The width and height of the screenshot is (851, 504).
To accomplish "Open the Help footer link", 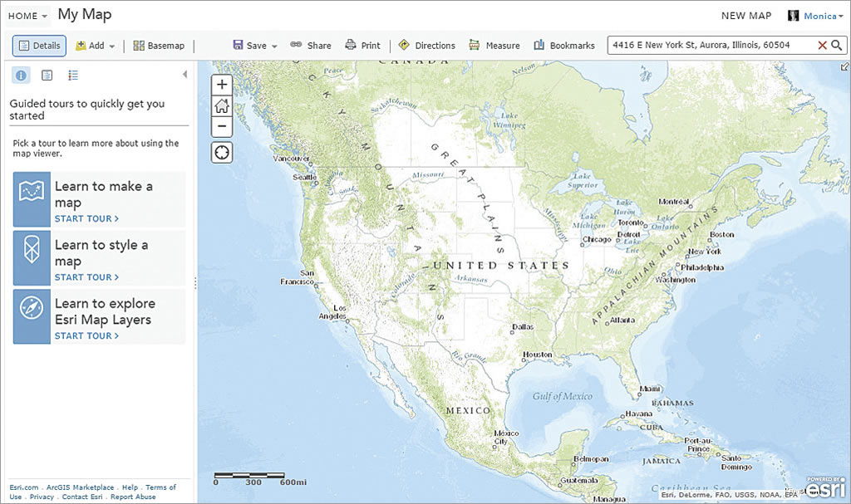I will pos(130,487).
